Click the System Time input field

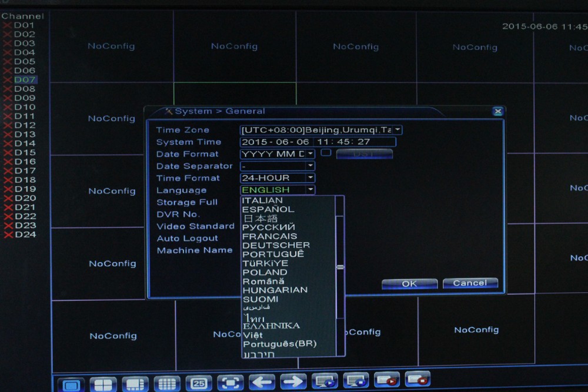tap(318, 142)
